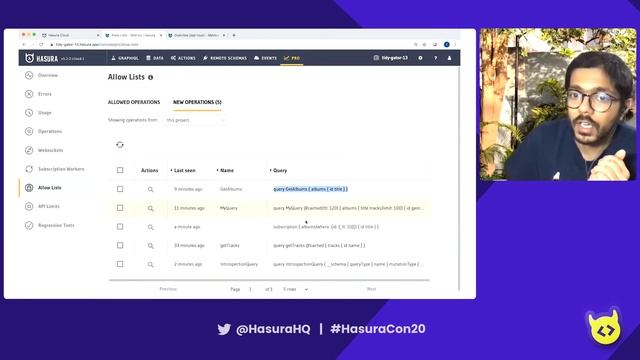The height and width of the screenshot is (360, 640).
Task: Toggle the select-all header checkbox
Action: (120, 170)
